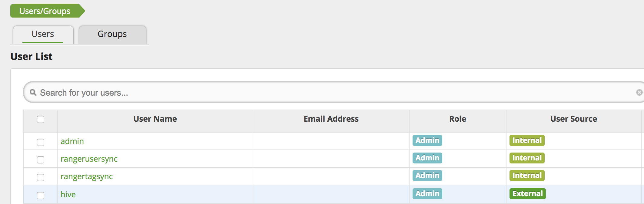Click the Email Address column header

[331, 119]
